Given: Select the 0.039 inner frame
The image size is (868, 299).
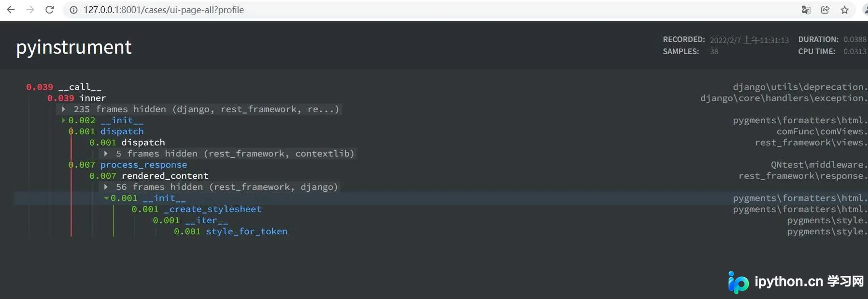Looking at the screenshot, I should coord(76,98).
